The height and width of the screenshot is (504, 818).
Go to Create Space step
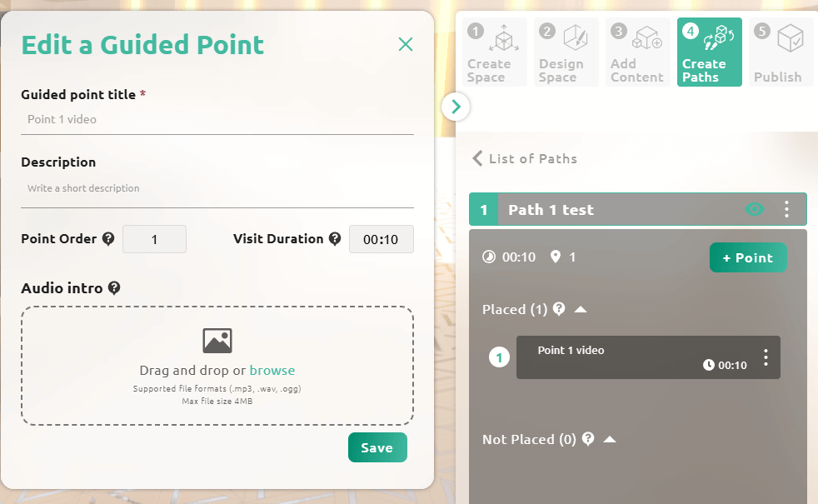495,52
